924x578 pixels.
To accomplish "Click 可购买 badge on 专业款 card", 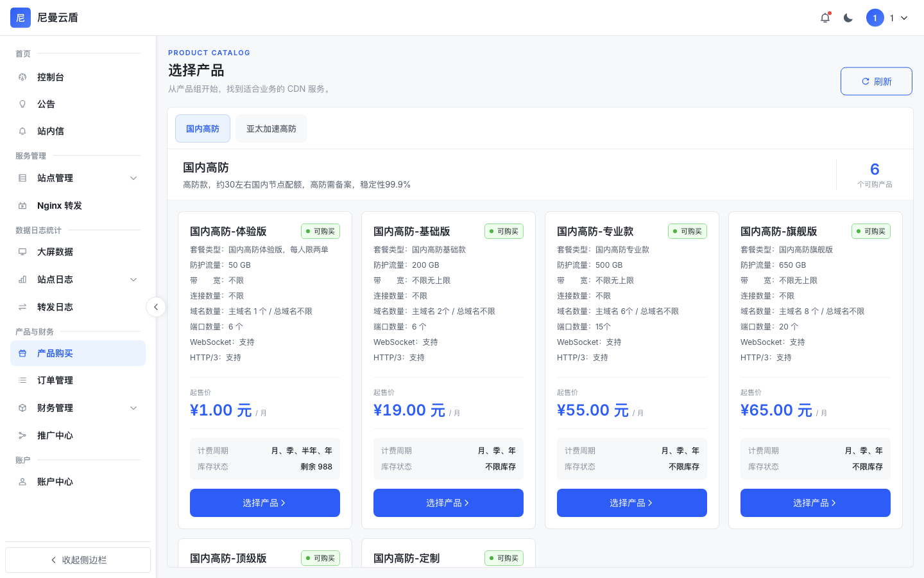I will [x=688, y=231].
